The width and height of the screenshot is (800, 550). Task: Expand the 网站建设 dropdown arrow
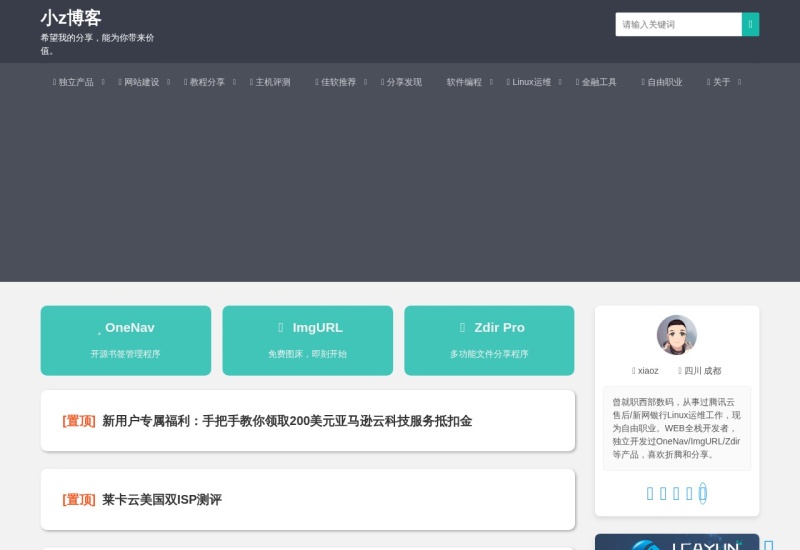point(168,82)
